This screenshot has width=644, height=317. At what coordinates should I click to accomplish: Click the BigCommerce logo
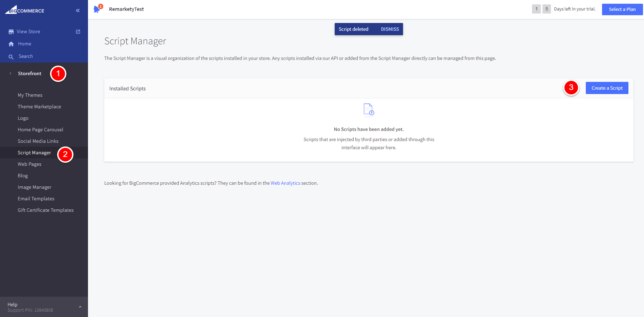(24, 10)
